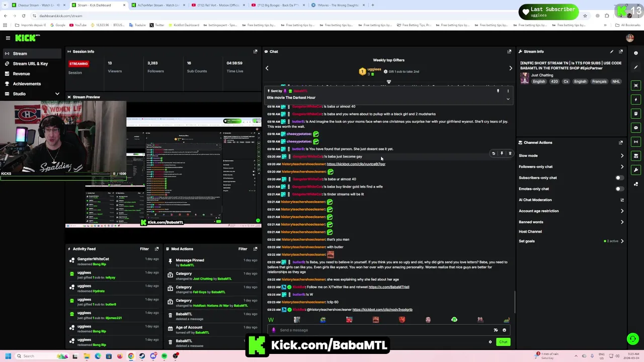This screenshot has width=644, height=362.
Task: Click the NHL stream tag
Action: coord(616,81)
